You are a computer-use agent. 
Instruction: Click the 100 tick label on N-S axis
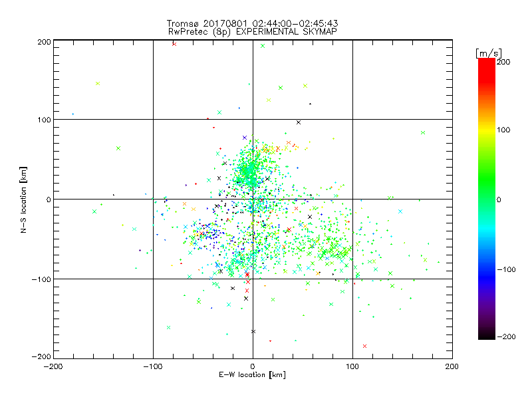44,120
